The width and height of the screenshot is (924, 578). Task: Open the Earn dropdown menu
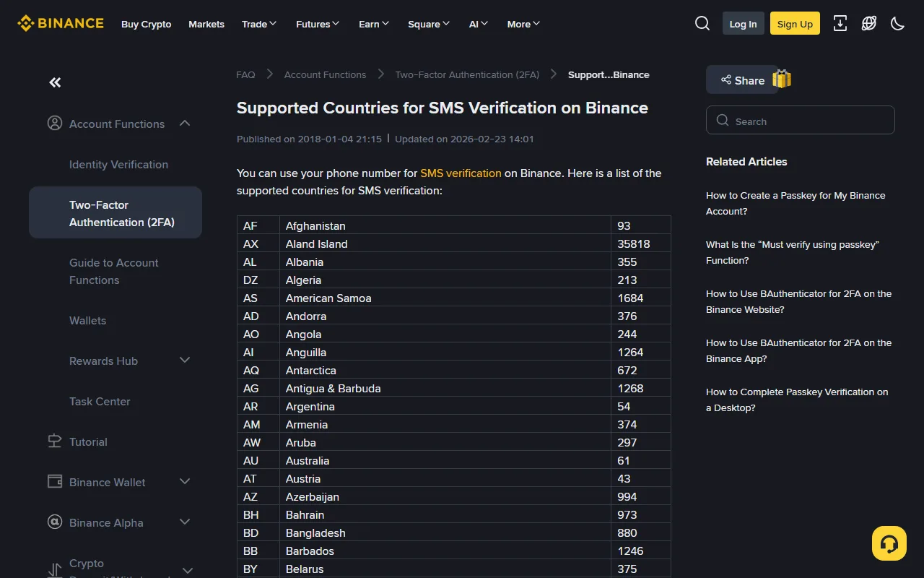pos(374,24)
